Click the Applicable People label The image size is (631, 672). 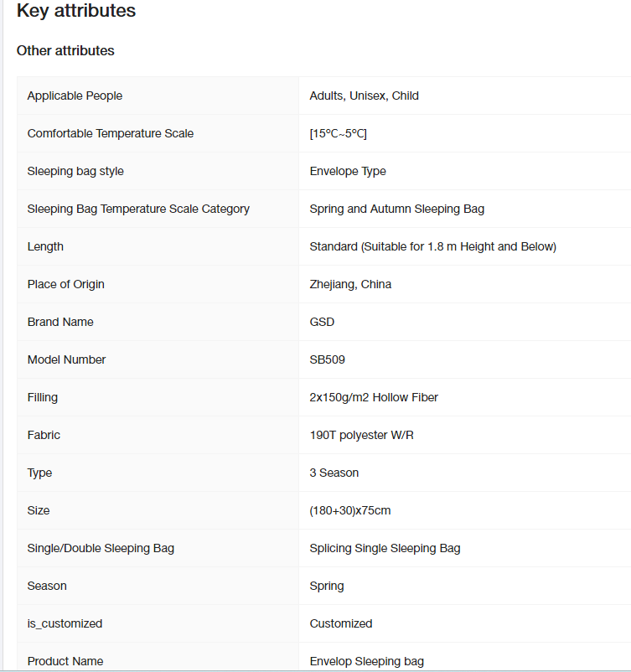pyautogui.click(x=75, y=96)
